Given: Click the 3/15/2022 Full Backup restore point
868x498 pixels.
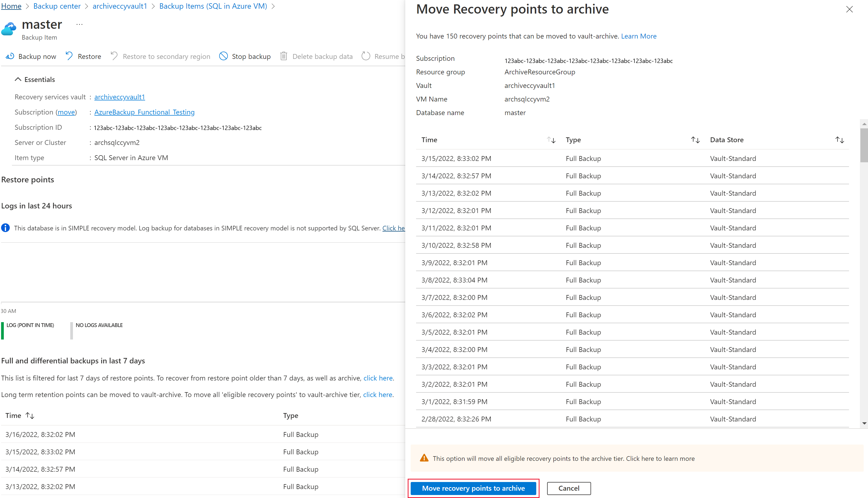Looking at the screenshot, I should 40,452.
